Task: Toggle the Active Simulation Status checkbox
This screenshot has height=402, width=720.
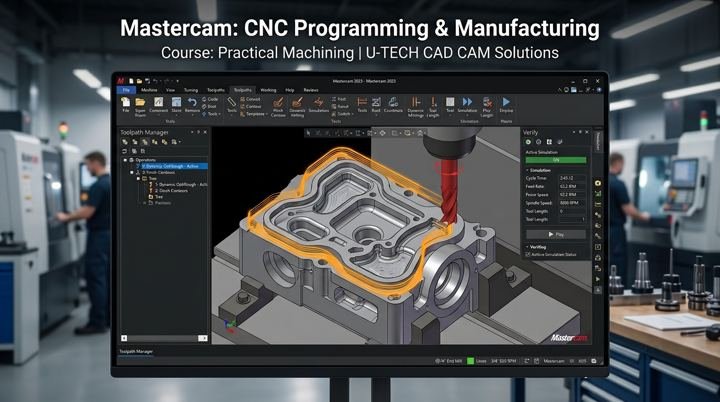Action: coord(528,254)
